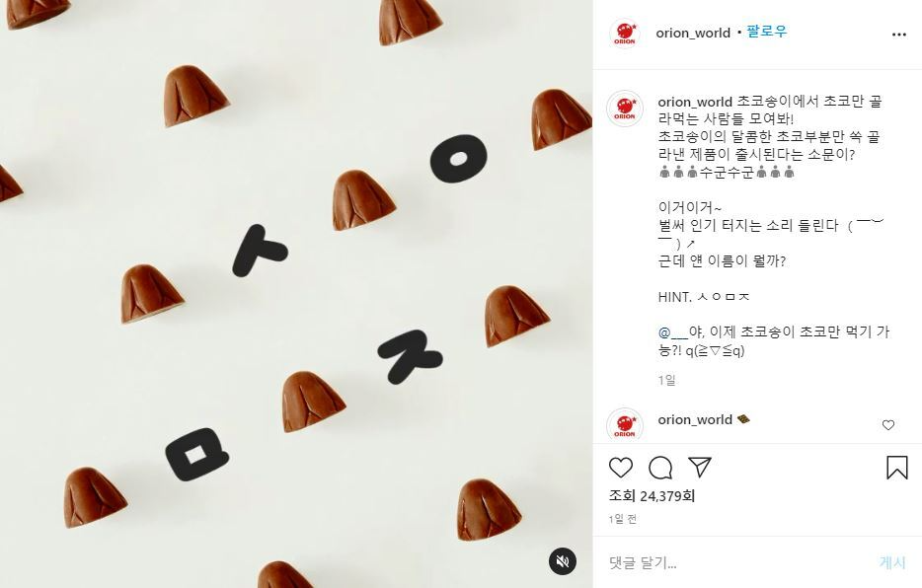This screenshot has height=588, width=922.
Task: Open post timestamp 1일 전
Action: point(622,519)
